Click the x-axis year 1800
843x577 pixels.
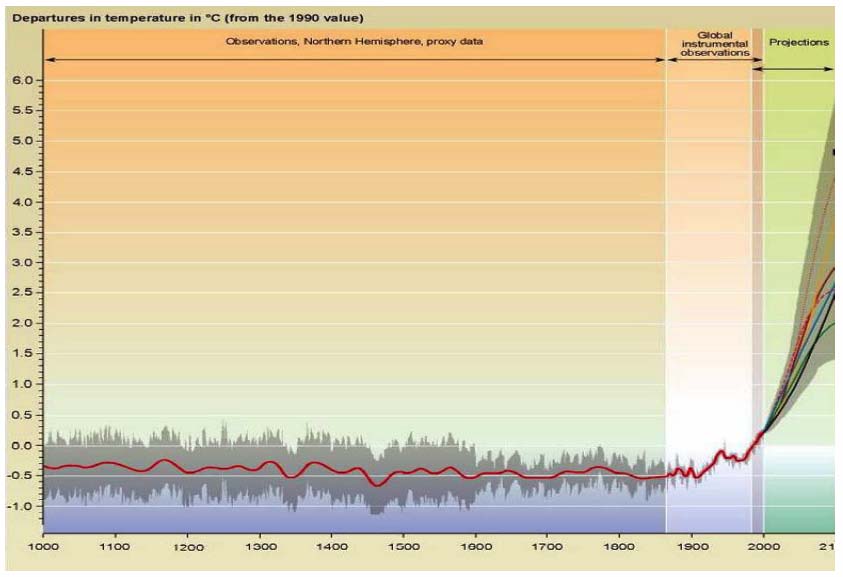click(x=620, y=547)
